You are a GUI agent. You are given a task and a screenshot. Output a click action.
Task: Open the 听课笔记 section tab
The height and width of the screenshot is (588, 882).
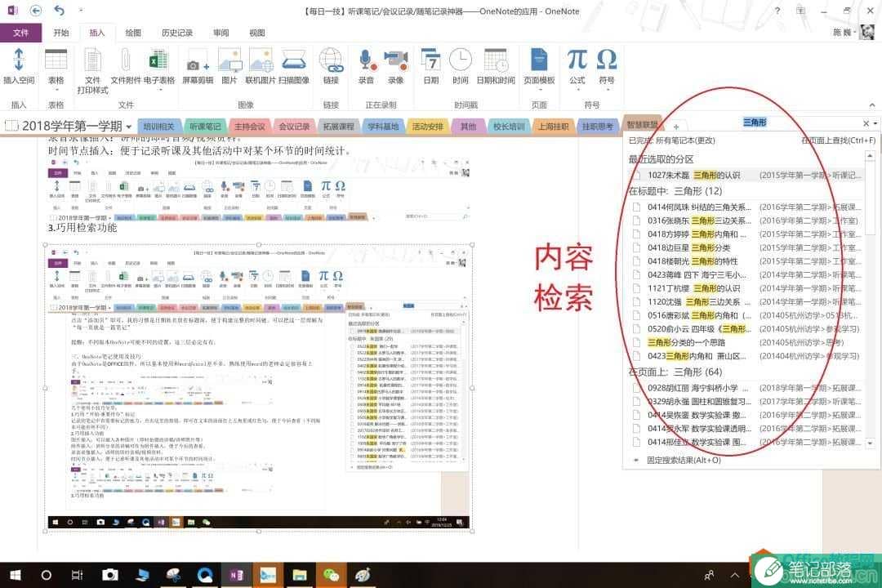205,127
